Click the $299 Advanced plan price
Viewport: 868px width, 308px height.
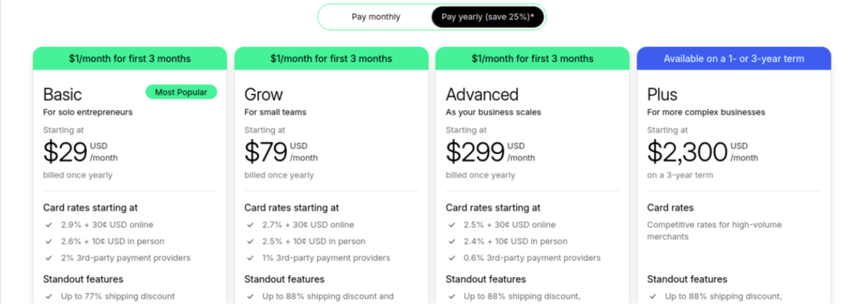(475, 152)
